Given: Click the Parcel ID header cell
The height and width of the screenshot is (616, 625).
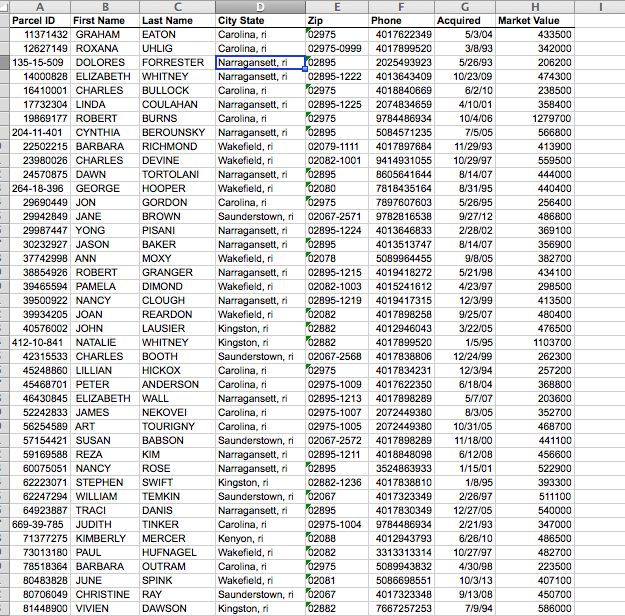Looking at the screenshot, I should click(x=40, y=21).
